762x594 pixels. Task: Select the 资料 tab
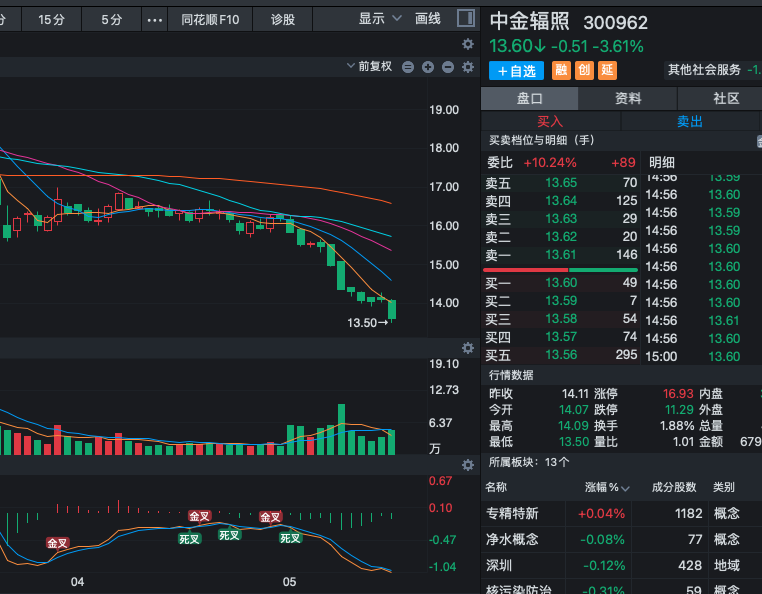628,99
